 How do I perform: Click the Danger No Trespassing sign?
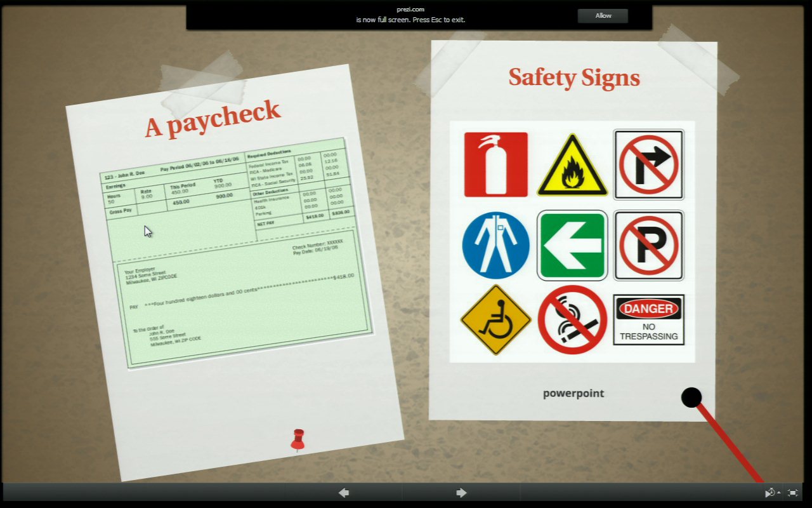click(648, 320)
